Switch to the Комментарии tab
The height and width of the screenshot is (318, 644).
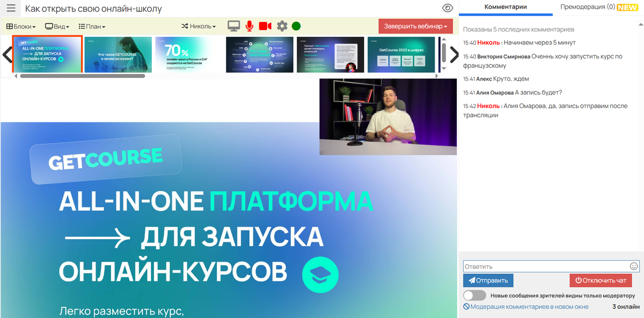506,7
